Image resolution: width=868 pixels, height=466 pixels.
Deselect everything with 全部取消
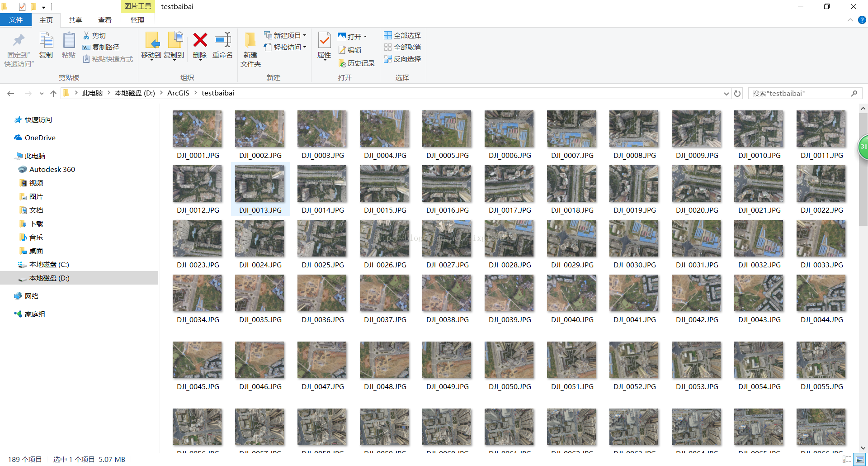point(402,47)
